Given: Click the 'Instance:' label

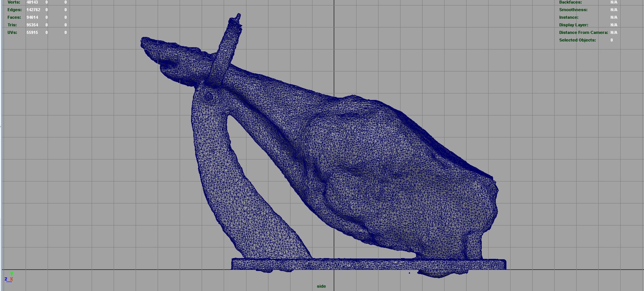Looking at the screenshot, I should pos(569,17).
